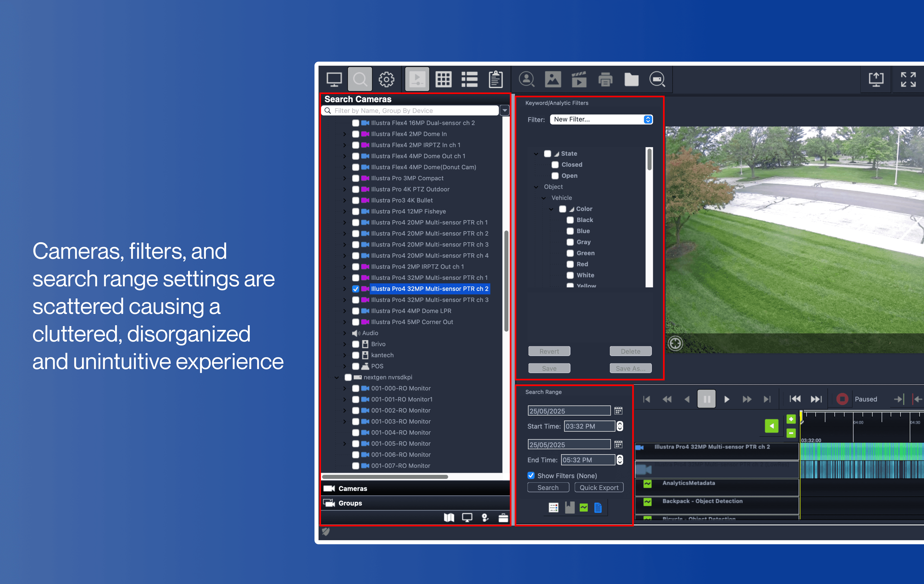
Task: Open the New Filter dropdown
Action: click(x=601, y=119)
